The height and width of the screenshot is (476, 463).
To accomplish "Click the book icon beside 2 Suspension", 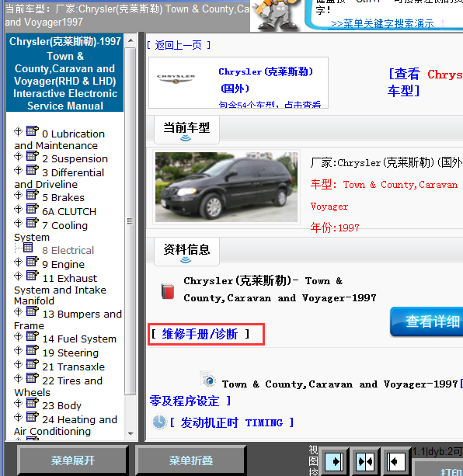I will 32,156.
